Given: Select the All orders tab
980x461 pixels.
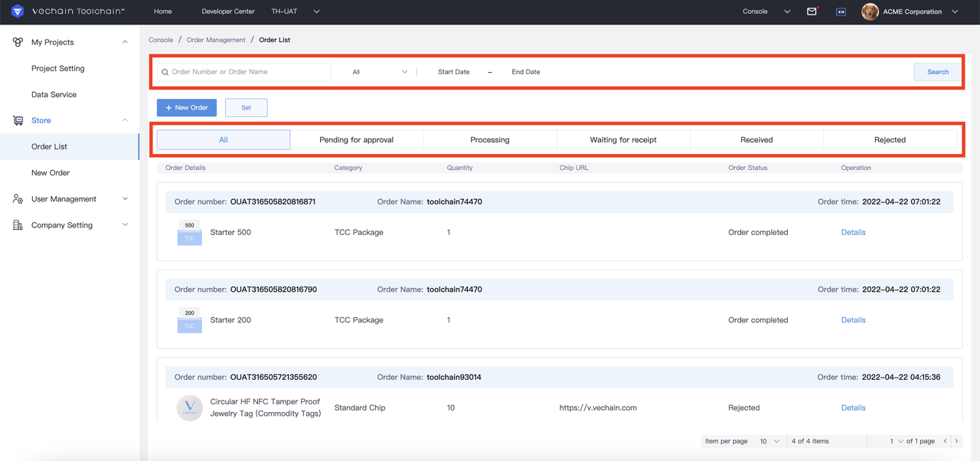Looking at the screenshot, I should (224, 140).
